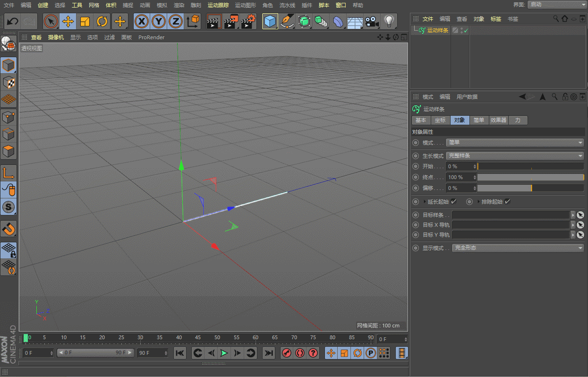This screenshot has height=377, width=588.
Task: Switch to 基本 tab
Action: click(x=421, y=120)
